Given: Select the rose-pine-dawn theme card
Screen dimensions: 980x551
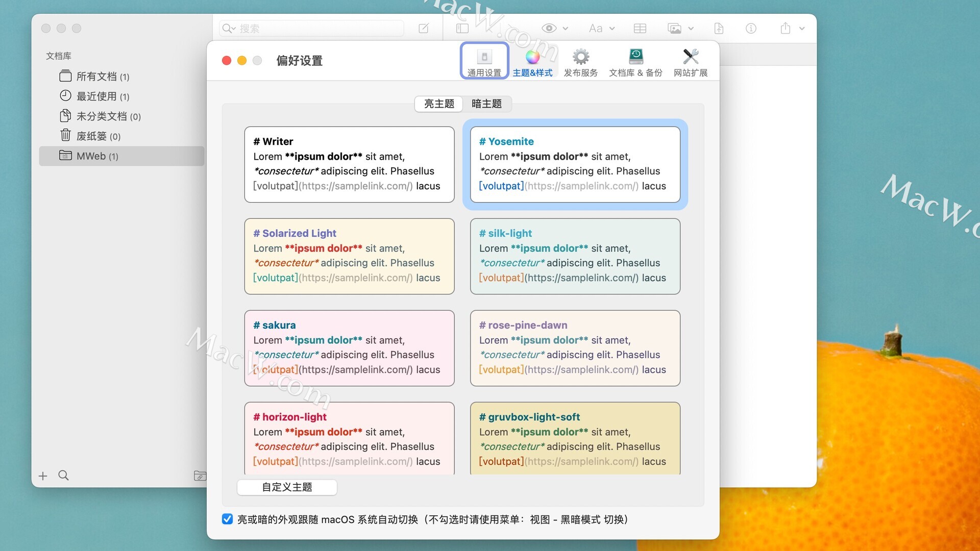Looking at the screenshot, I should [x=575, y=348].
